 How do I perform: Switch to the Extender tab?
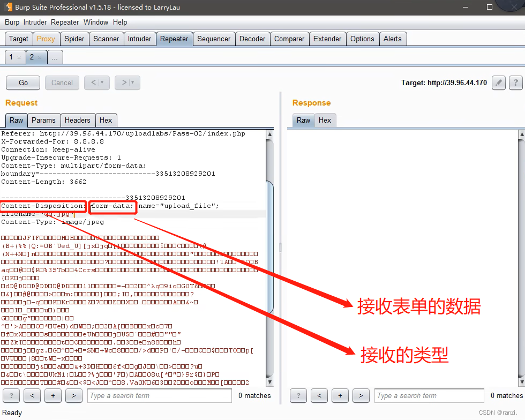(x=327, y=39)
